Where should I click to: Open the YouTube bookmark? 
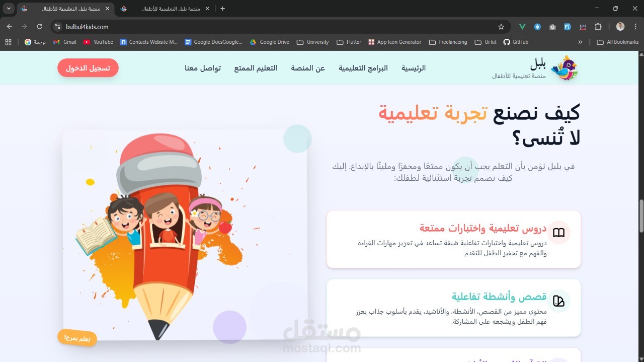98,42
